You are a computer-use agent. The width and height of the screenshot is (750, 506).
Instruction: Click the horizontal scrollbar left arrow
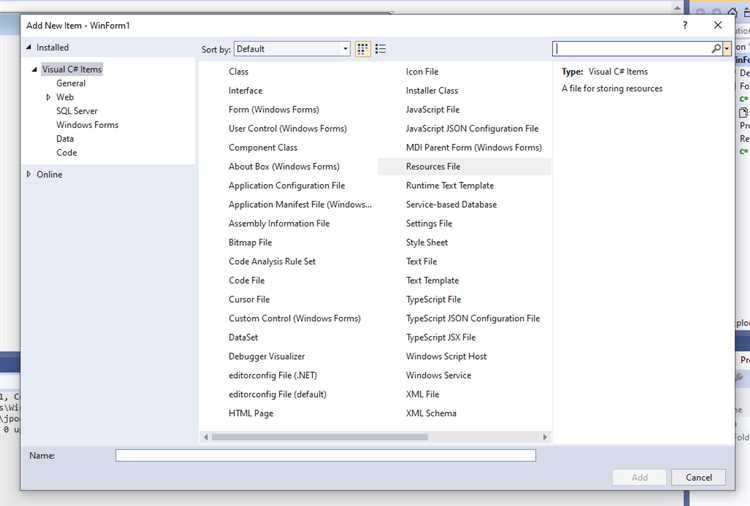[x=206, y=437]
